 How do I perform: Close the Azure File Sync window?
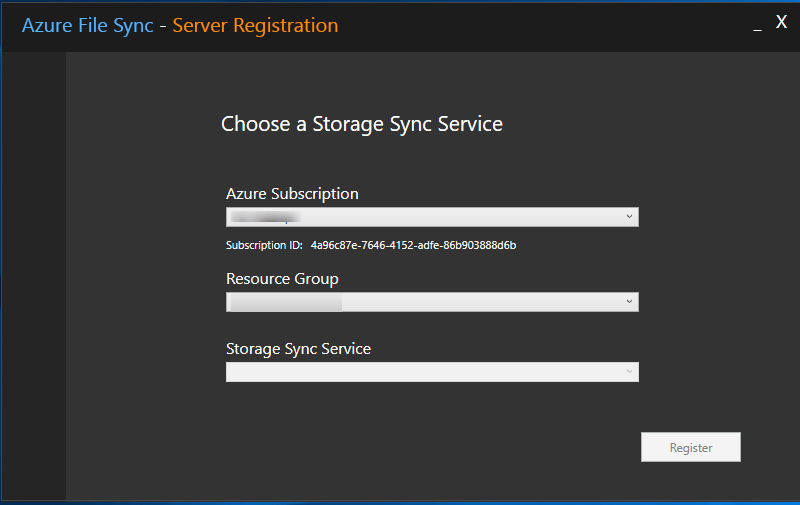[782, 23]
